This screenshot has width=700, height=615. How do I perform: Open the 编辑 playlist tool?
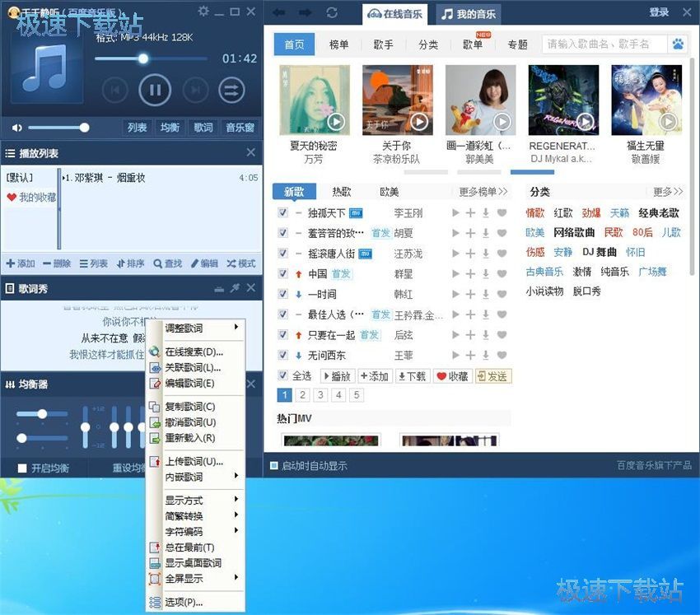(x=204, y=263)
